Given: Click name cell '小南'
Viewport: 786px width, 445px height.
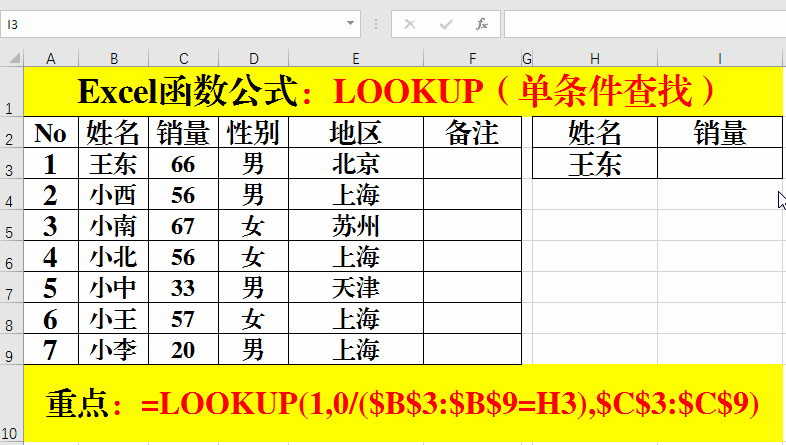Looking at the screenshot, I should pyautogui.click(x=114, y=226).
